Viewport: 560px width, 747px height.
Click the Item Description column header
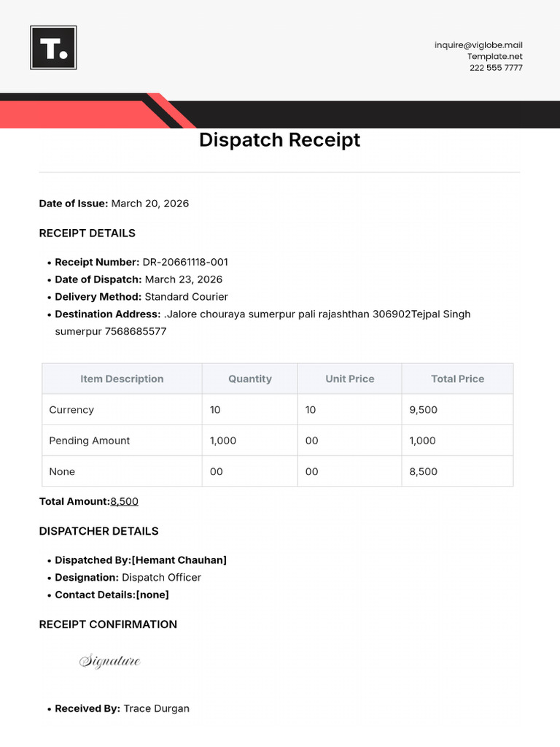tap(122, 379)
